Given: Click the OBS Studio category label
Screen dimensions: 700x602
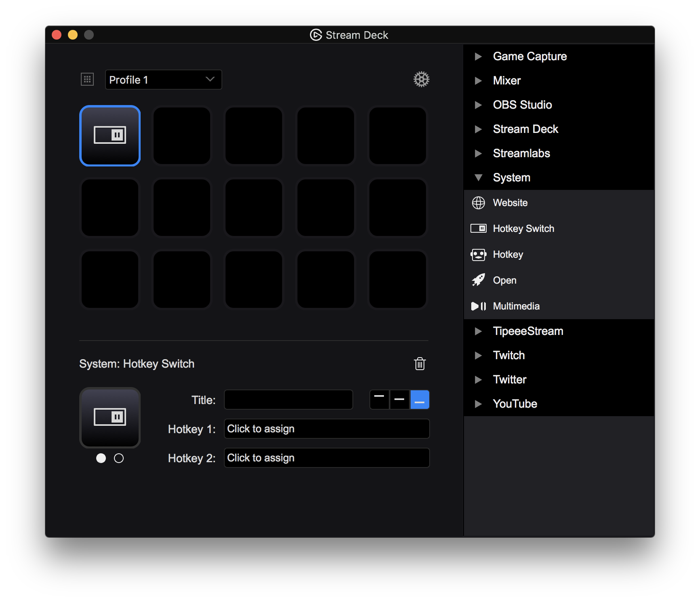Looking at the screenshot, I should pyautogui.click(x=522, y=105).
